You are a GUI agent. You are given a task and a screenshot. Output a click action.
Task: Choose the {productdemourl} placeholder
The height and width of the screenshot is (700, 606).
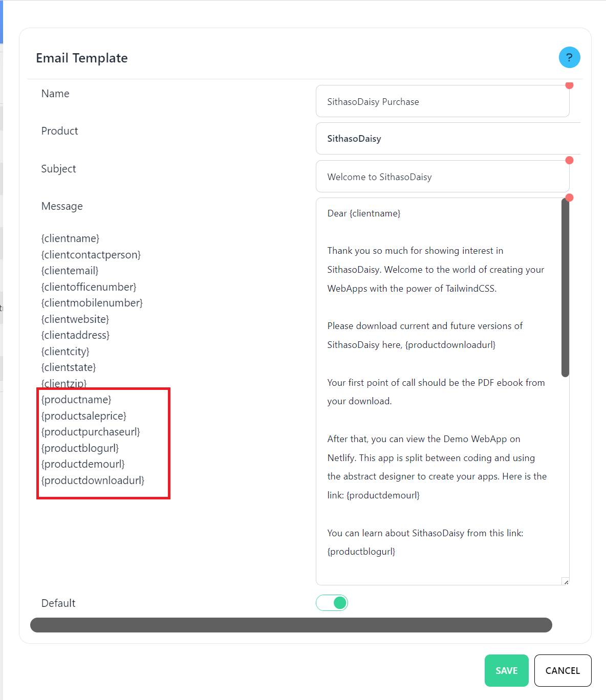[x=83, y=464]
